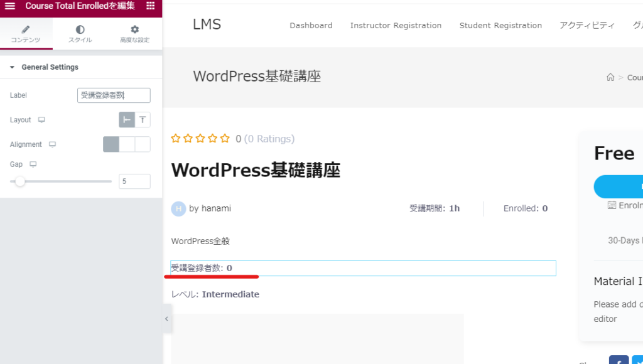Viewport: 643px width, 364px height.
Task: Open the 高度な設定 tab
Action: [134, 34]
